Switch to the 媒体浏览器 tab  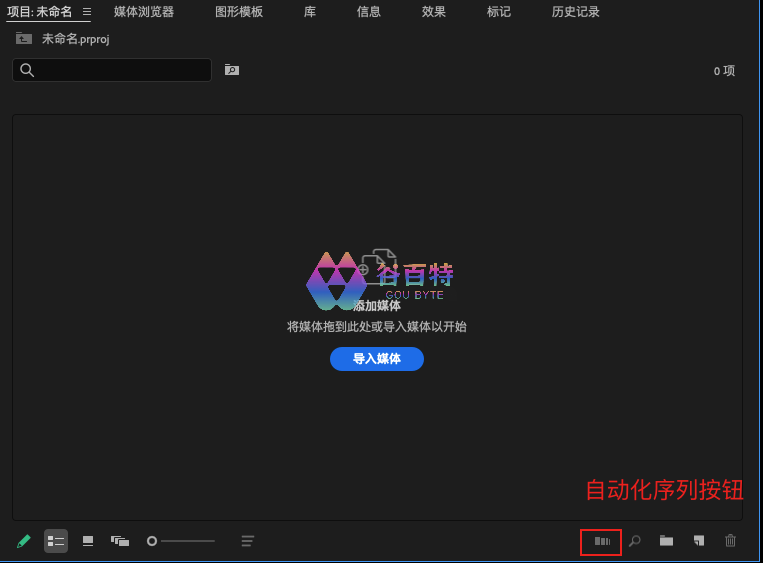[144, 12]
